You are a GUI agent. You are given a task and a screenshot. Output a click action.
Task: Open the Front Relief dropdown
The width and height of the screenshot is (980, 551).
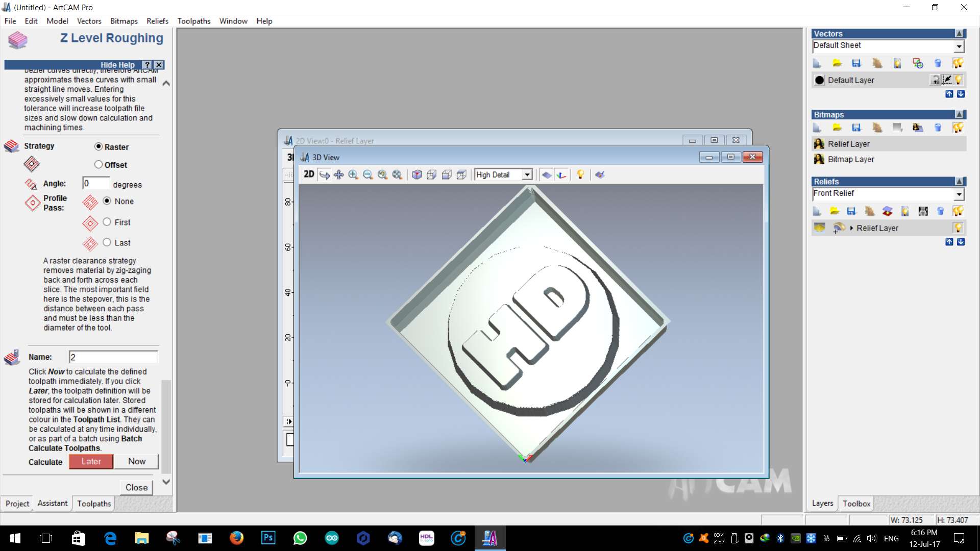pos(959,194)
